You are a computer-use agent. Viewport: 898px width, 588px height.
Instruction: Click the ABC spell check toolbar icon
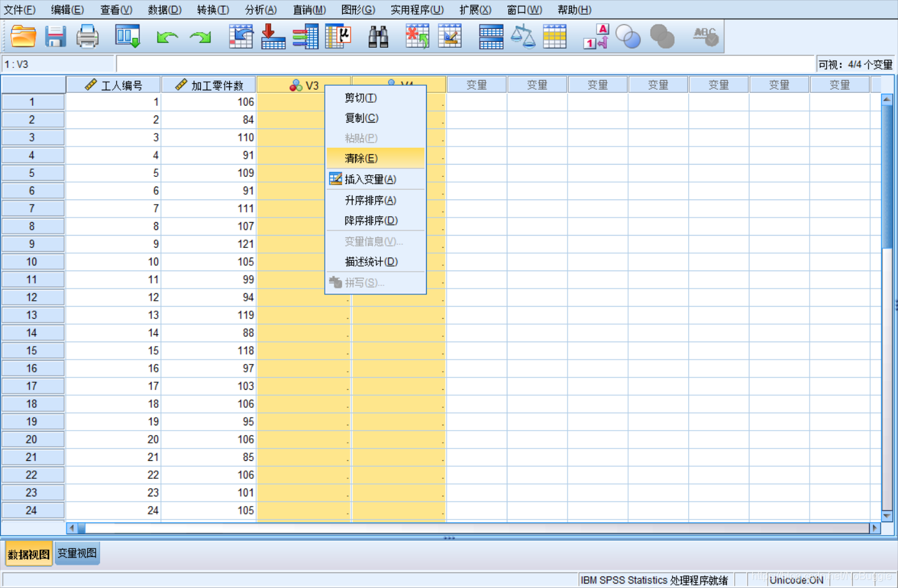point(705,36)
